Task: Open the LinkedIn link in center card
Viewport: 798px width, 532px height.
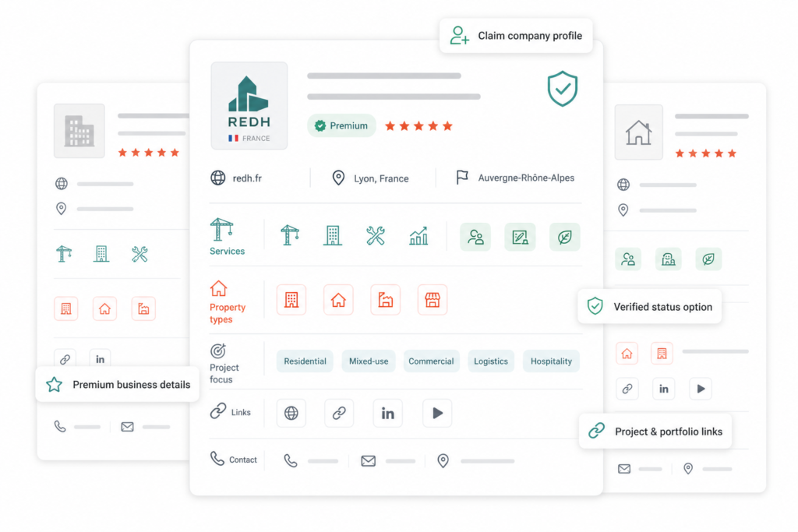Action: tap(388, 413)
